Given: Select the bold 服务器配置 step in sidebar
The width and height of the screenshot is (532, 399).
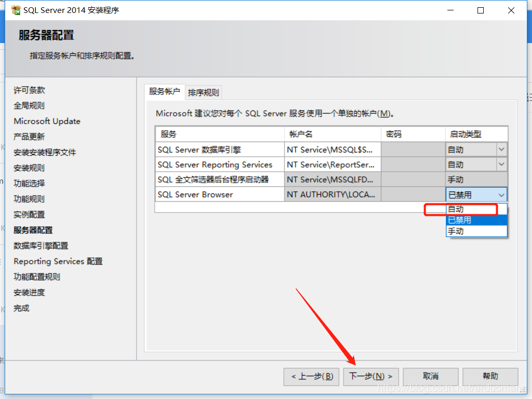Looking at the screenshot, I should (33, 230).
